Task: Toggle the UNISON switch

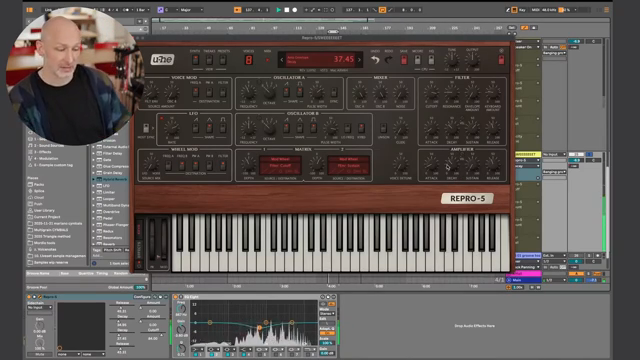Action: (383, 128)
